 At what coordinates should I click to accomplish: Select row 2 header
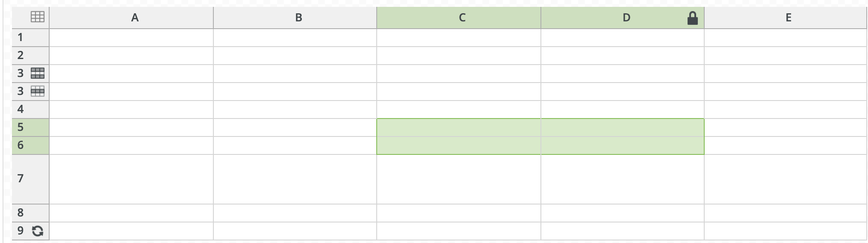[30, 56]
